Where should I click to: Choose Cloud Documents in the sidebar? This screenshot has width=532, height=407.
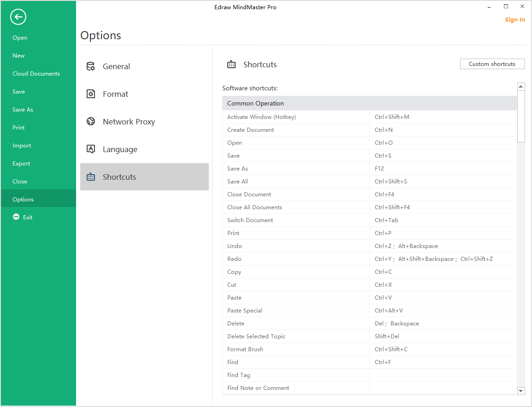tap(36, 74)
